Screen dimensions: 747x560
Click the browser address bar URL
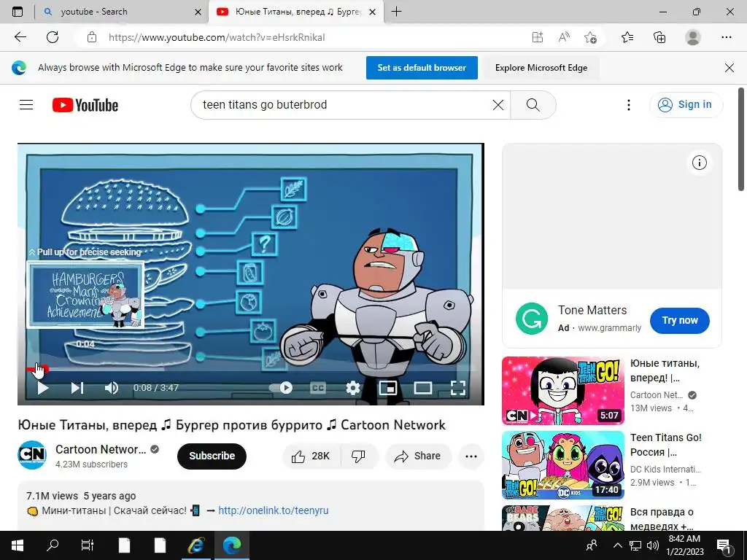tap(217, 37)
